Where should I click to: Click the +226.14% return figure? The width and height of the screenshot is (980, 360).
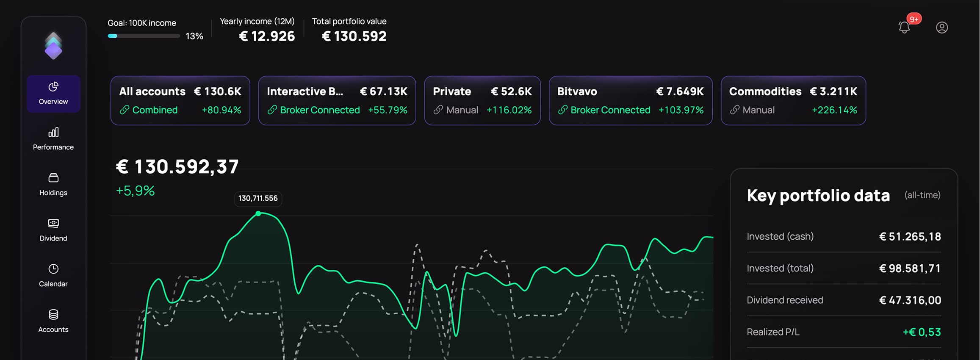coord(834,110)
